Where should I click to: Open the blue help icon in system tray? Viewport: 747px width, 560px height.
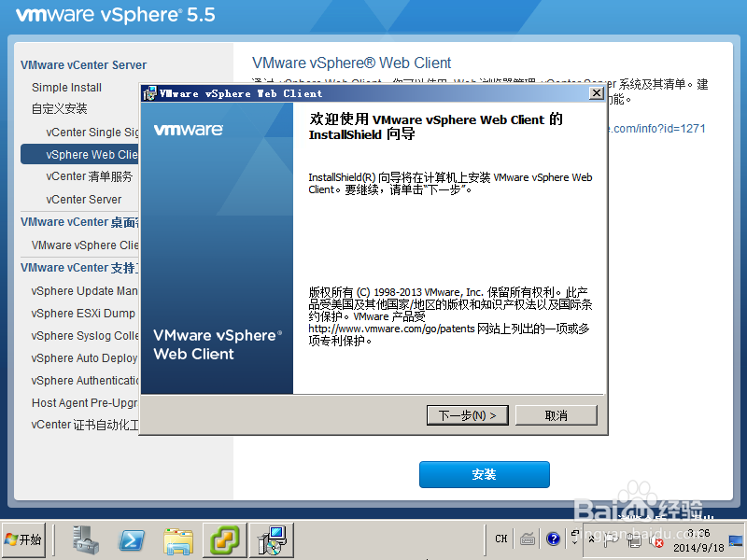pyautogui.click(x=553, y=539)
